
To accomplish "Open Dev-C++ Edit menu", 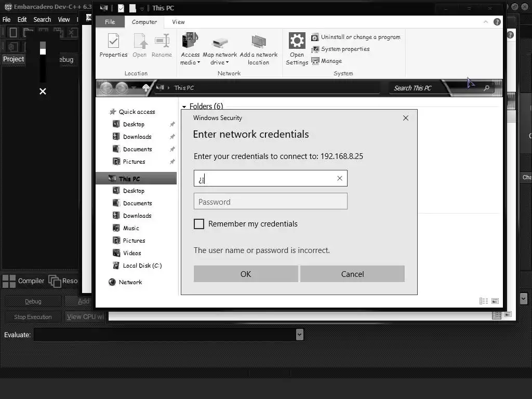I will 22,19.
